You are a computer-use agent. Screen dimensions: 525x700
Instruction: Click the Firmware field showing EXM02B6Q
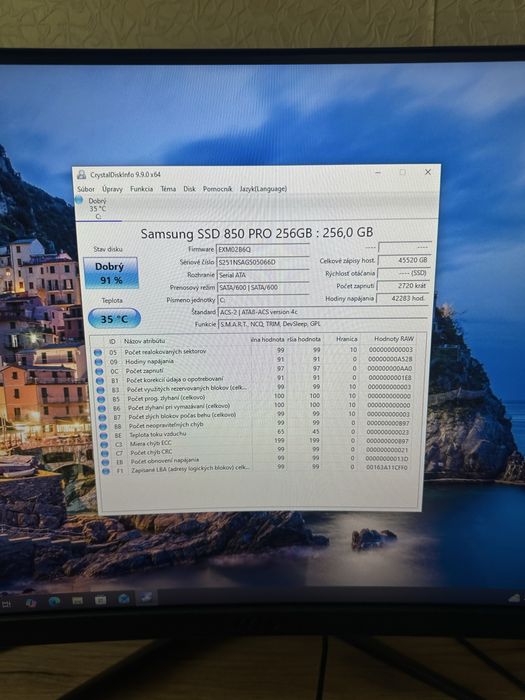(x=262, y=249)
